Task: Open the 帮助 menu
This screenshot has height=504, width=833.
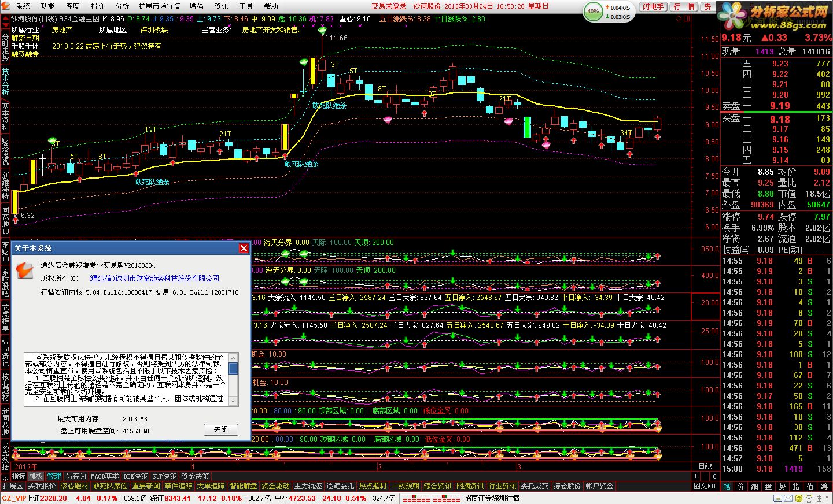Action: tap(271, 6)
